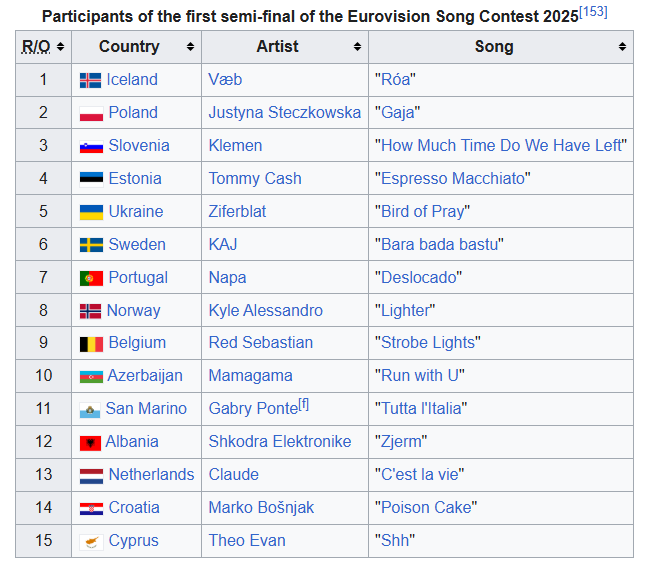The width and height of the screenshot is (658, 570).
Task: Click the Portugal flag icon
Action: click(91, 278)
